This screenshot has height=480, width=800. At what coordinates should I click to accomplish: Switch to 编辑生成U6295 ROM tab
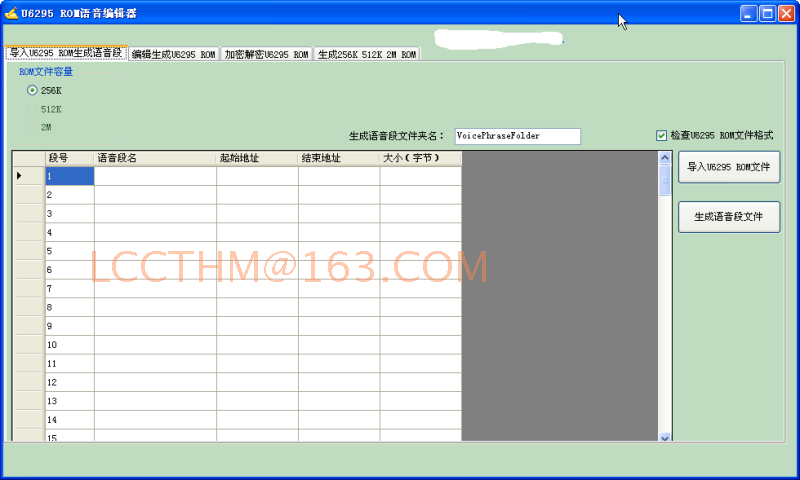tap(173, 54)
